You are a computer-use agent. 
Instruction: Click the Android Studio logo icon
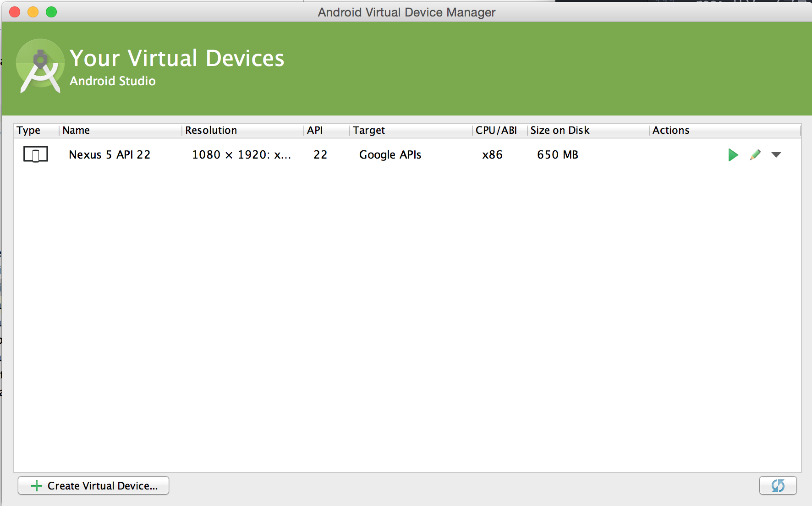coord(40,66)
